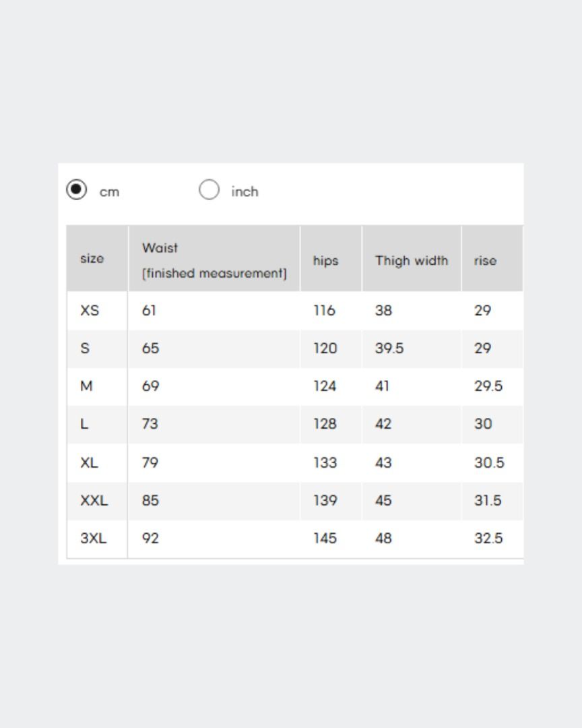Viewport: 582px width, 728px height.
Task: Click the inch unit label
Action: click(x=245, y=191)
